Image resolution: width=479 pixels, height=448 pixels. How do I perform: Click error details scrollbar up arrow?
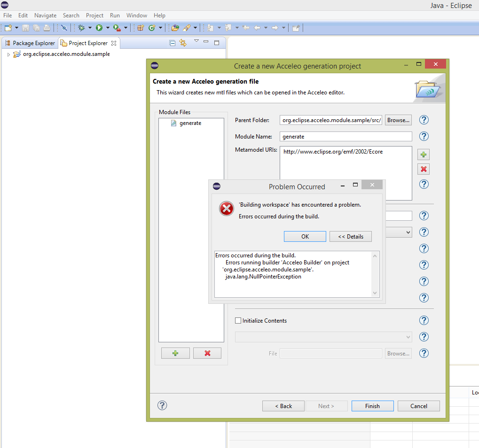tap(375, 256)
